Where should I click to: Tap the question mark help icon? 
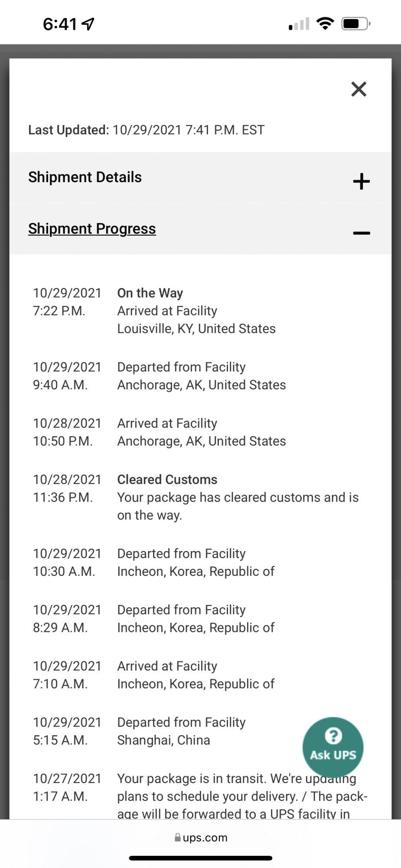tap(333, 736)
